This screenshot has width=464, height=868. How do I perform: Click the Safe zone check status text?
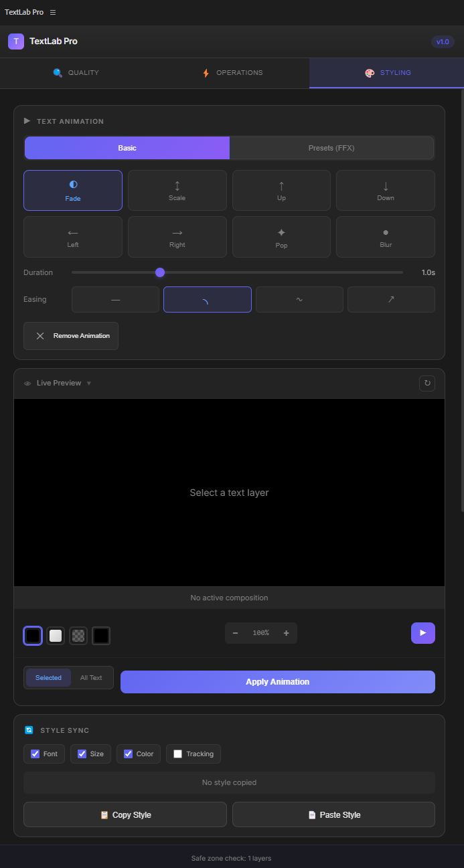coord(231,858)
